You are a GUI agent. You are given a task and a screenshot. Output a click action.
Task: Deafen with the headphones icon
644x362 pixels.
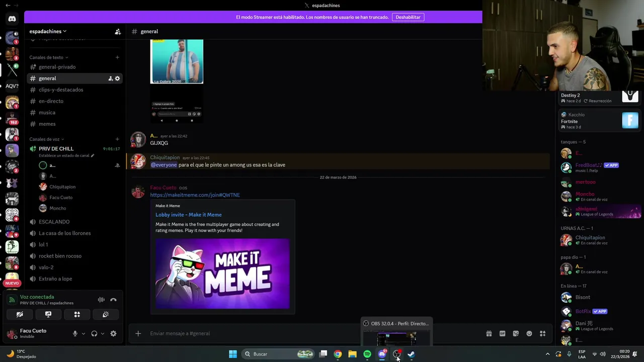coord(94,333)
